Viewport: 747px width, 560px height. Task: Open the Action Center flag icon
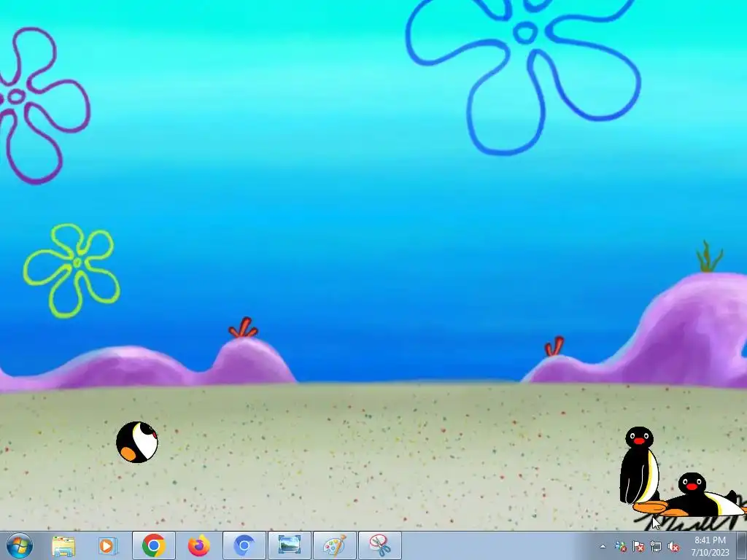(x=638, y=546)
